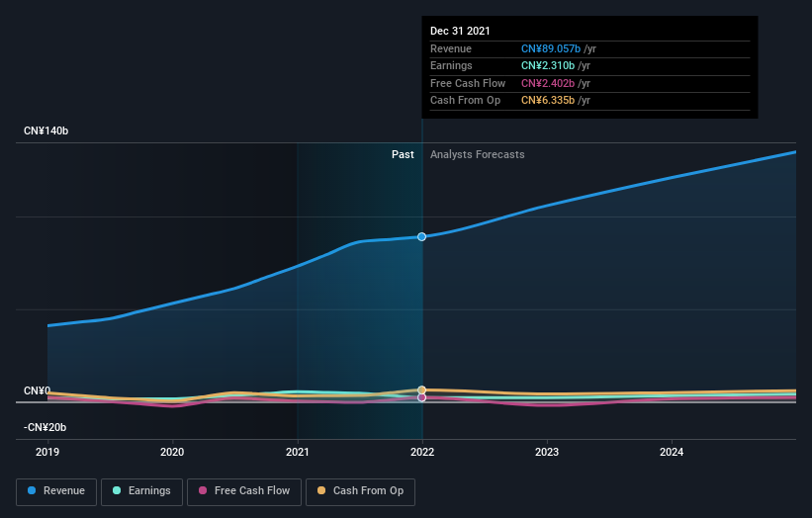
Task: Select the 2024 x-axis label
Action: [672, 453]
